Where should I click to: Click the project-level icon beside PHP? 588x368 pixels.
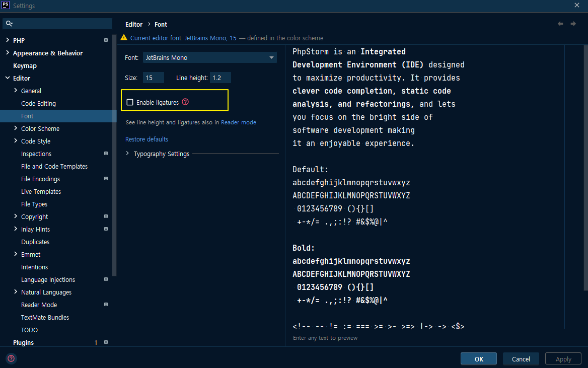coord(106,40)
